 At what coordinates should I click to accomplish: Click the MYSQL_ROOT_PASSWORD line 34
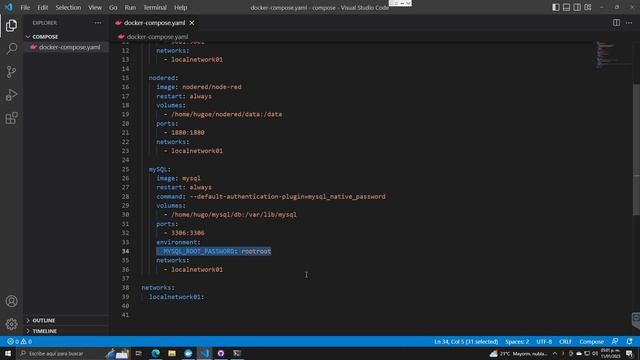[213, 251]
